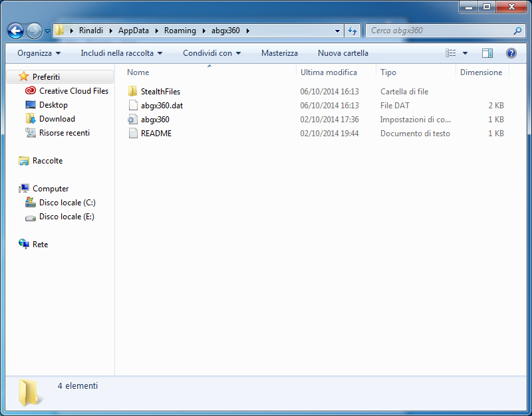Open the view options dropdown arrow

[465, 53]
